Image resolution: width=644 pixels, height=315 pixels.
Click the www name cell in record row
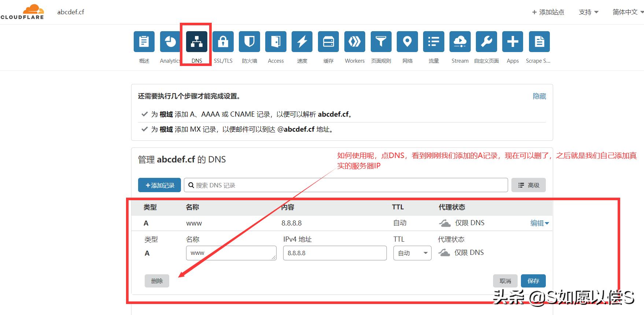point(194,223)
